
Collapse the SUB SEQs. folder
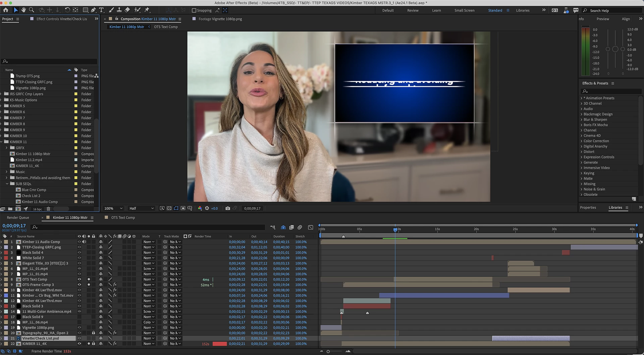pos(7,184)
